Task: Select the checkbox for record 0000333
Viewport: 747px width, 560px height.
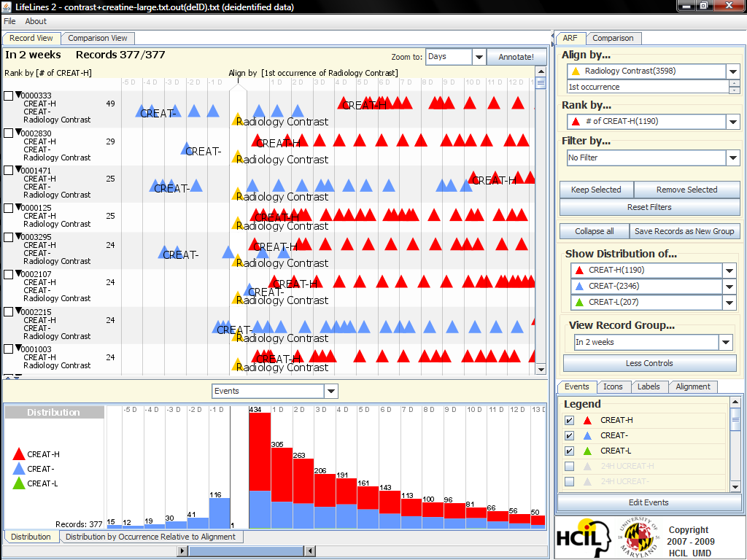Action: click(x=9, y=96)
